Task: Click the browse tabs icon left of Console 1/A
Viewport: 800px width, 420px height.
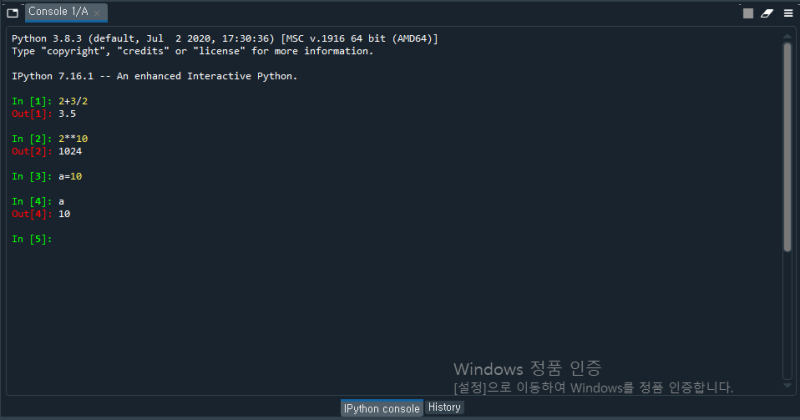Action: pos(13,13)
